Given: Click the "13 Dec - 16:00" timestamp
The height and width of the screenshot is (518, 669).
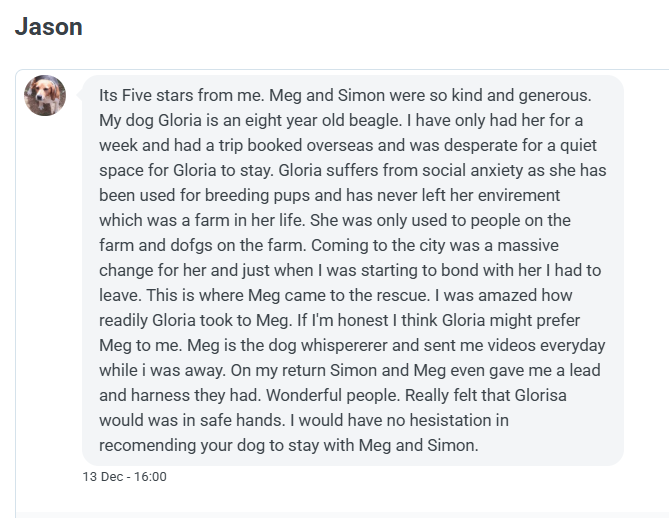Looking at the screenshot, I should click(x=124, y=476).
